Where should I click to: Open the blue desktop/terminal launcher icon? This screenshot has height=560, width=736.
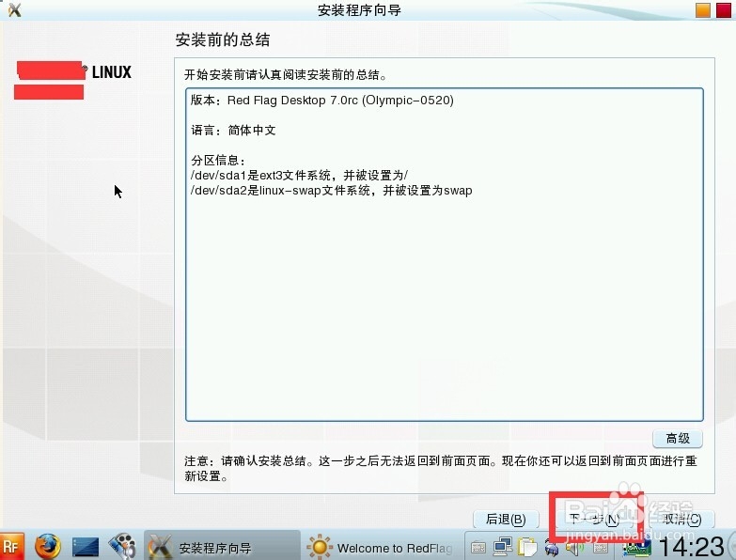[86, 547]
